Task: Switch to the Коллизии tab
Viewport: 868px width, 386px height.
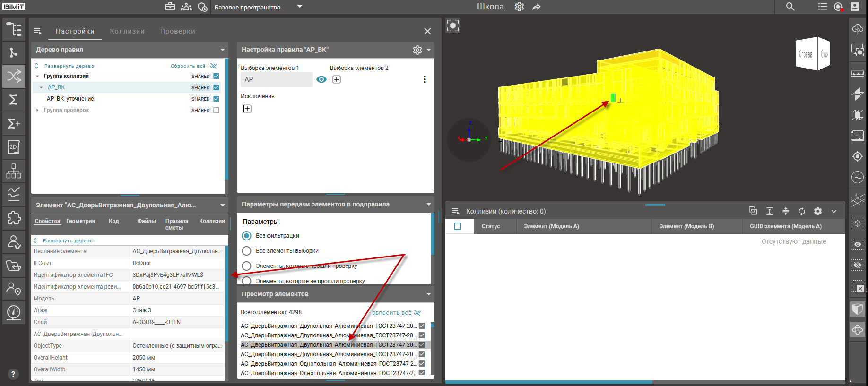Action: point(127,31)
